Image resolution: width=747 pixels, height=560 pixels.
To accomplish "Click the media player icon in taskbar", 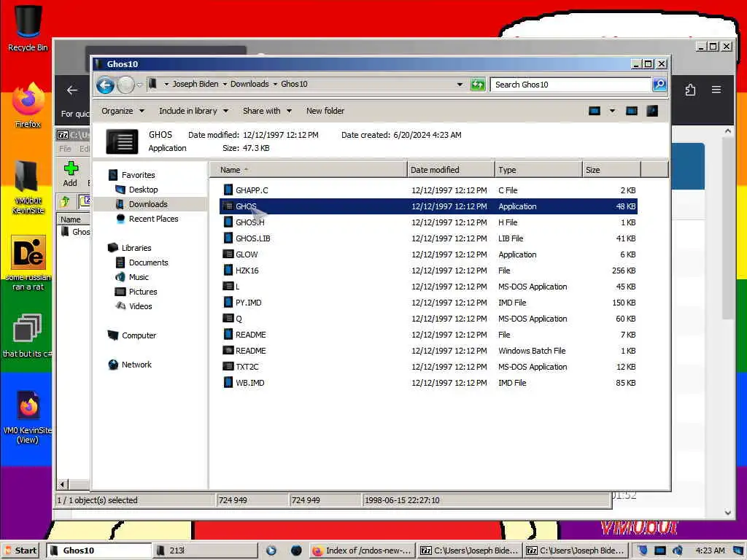I will 271,551.
